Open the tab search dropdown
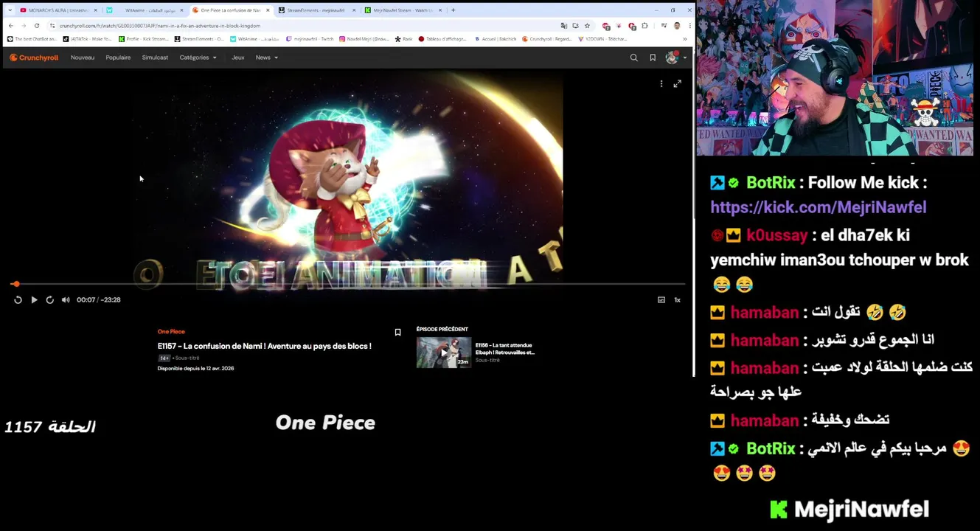Viewport: 980px width, 531px height. [10, 10]
